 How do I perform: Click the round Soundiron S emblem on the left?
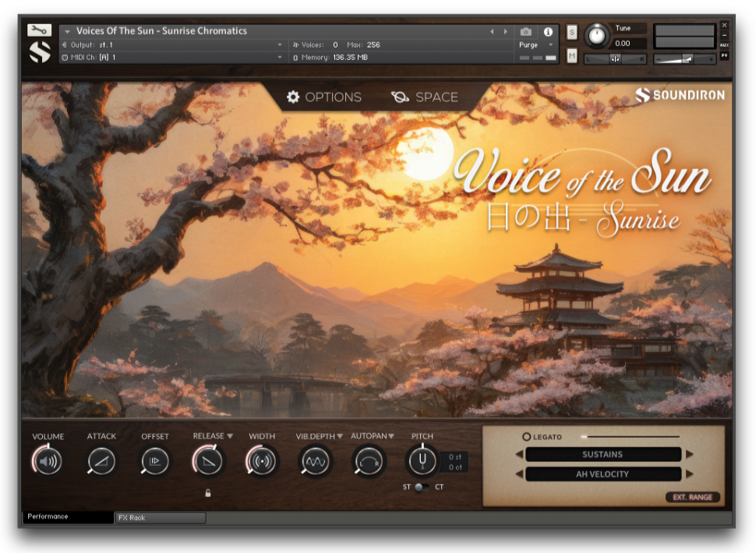(x=40, y=53)
